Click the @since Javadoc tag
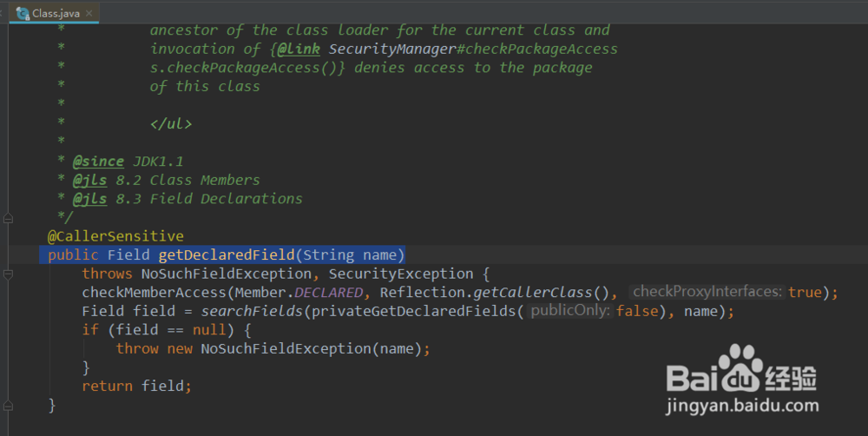 tap(98, 162)
